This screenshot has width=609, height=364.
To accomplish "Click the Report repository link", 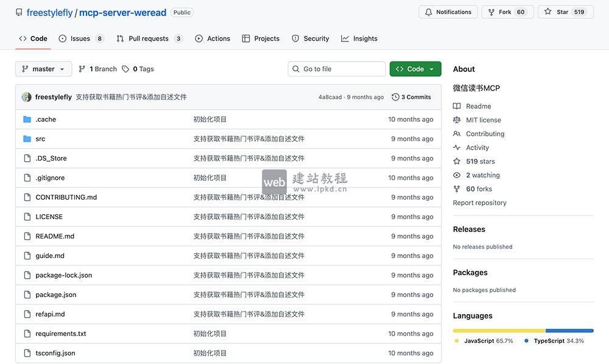I will pyautogui.click(x=479, y=203).
